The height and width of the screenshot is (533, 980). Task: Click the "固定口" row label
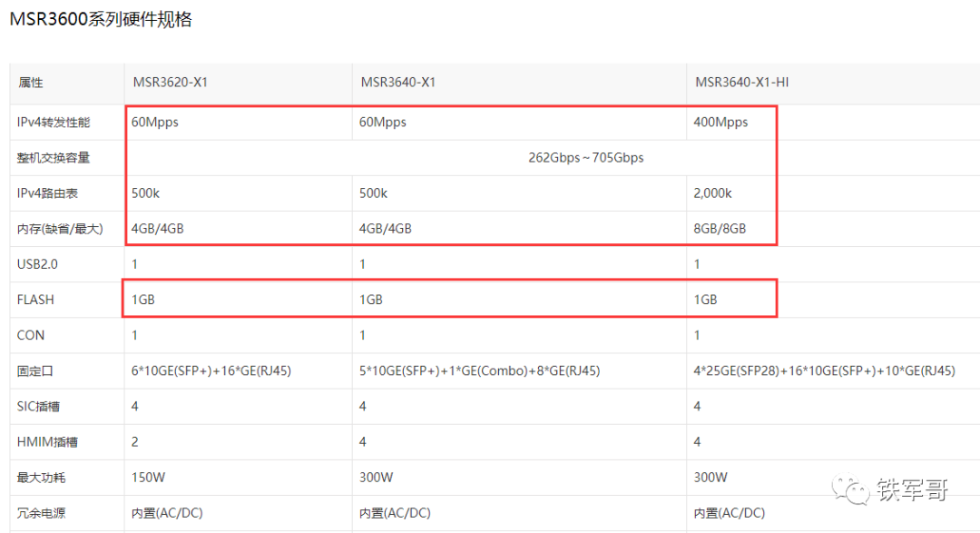pos(35,371)
